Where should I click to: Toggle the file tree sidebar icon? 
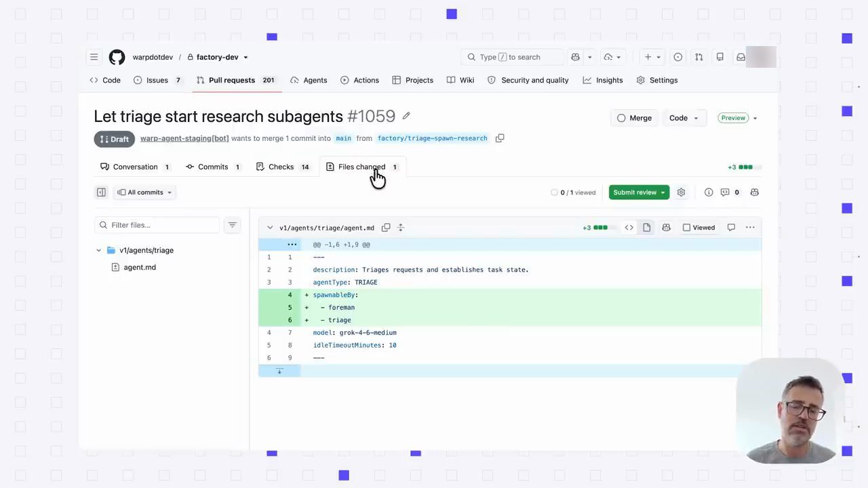pos(101,192)
